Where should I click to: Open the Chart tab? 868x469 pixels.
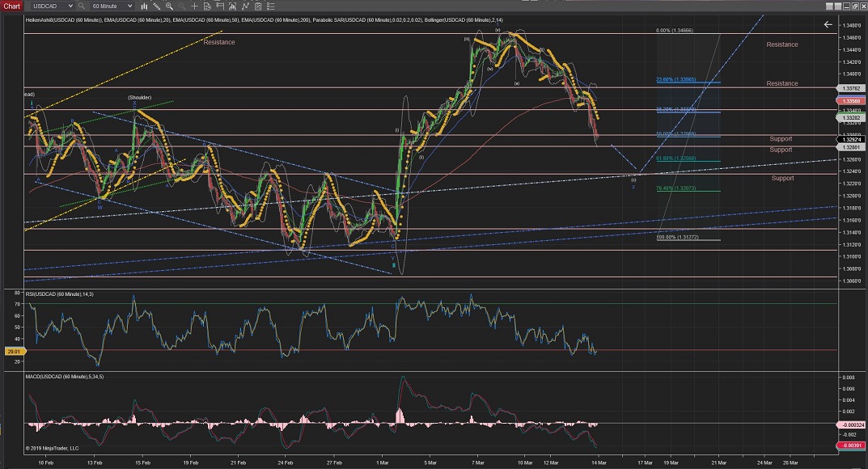11,6
